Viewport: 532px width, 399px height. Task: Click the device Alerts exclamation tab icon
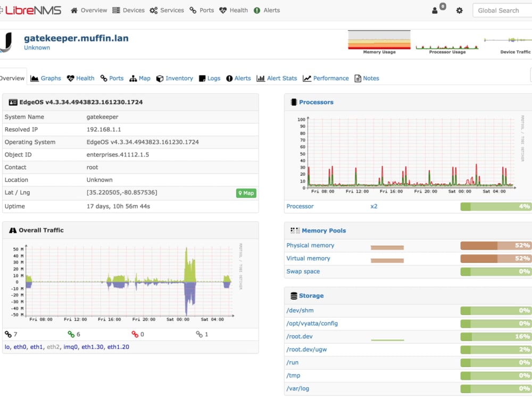[x=229, y=78]
